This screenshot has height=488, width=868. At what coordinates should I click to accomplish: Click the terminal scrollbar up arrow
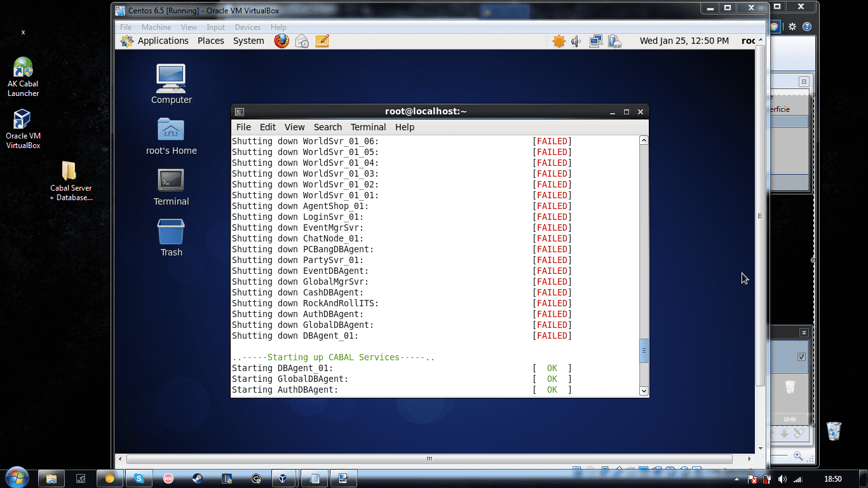pos(644,140)
